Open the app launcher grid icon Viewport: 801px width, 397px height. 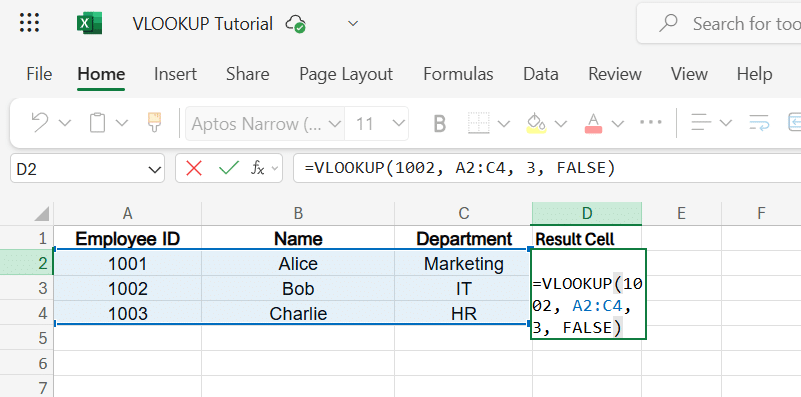29,23
